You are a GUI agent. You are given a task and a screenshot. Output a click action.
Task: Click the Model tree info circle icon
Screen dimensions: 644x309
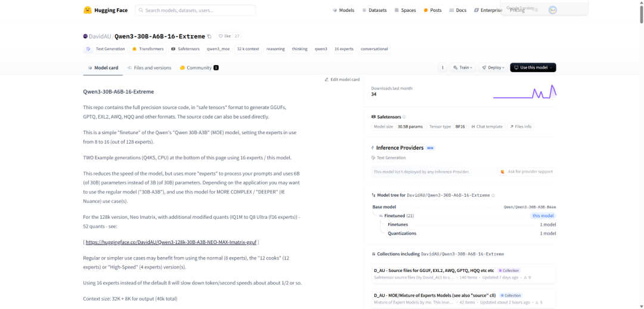point(493,196)
